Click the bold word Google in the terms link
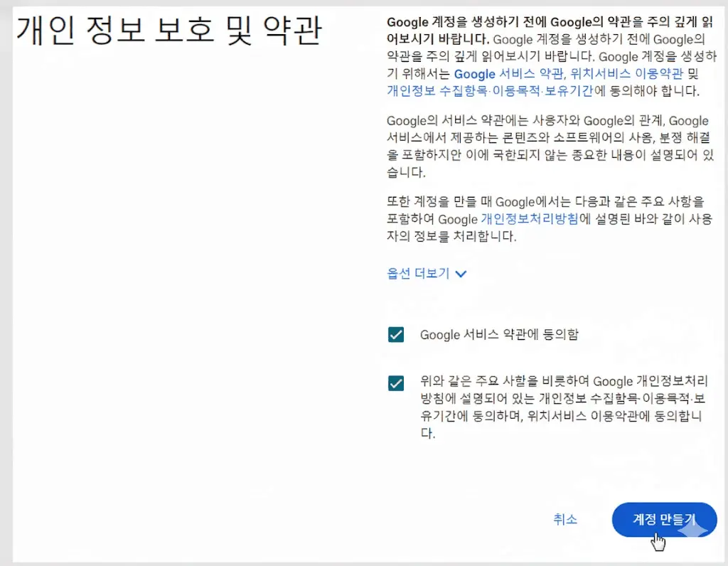Screen dimensions: 728x566 click(474, 74)
